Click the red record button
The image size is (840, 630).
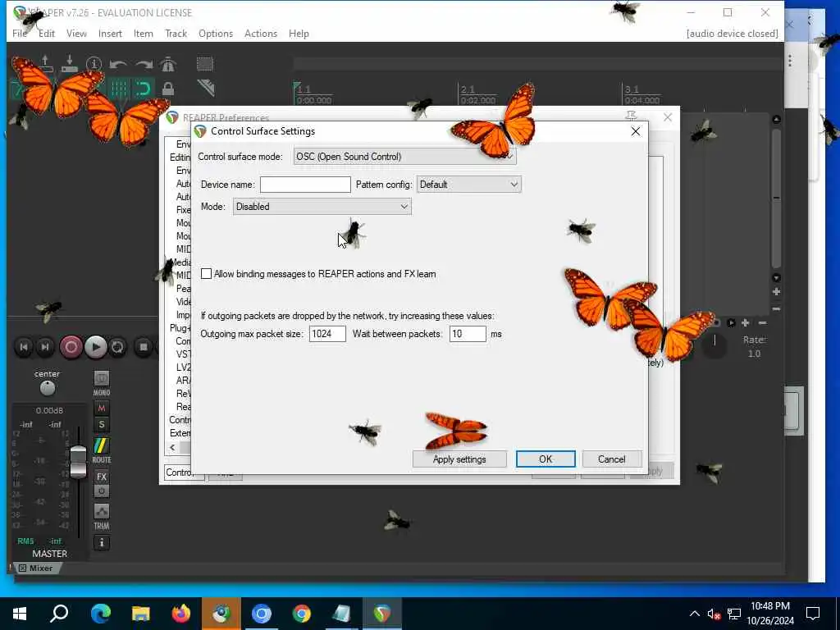(71, 347)
